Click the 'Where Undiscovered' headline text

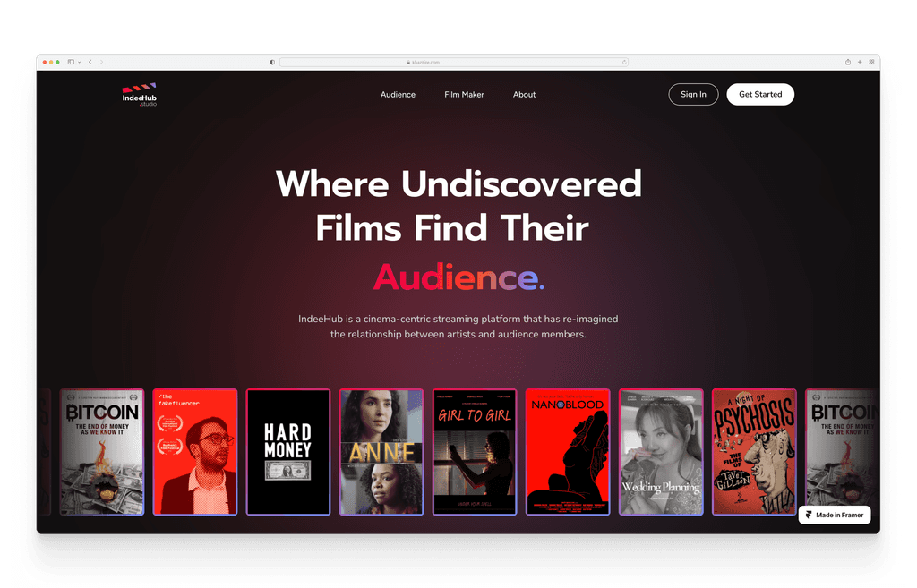coord(458,183)
